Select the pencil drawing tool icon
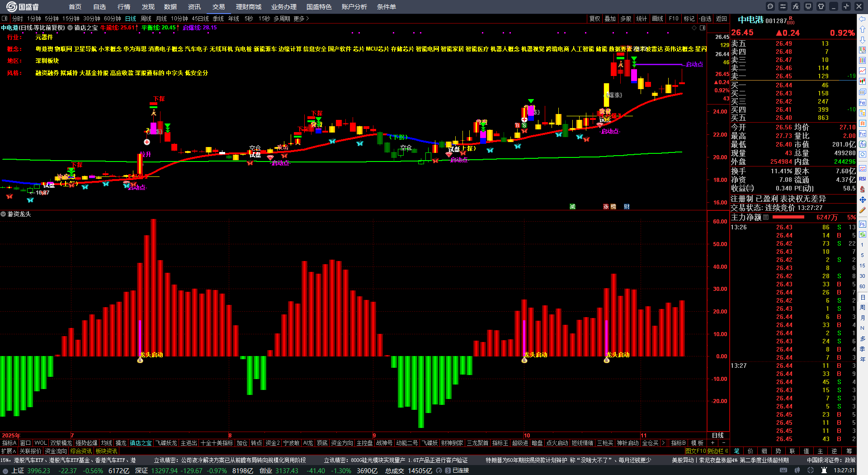The image size is (868, 475). tap(863, 210)
